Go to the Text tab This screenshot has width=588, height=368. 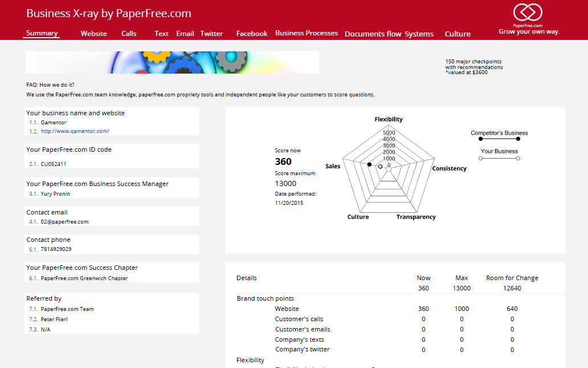pos(162,34)
